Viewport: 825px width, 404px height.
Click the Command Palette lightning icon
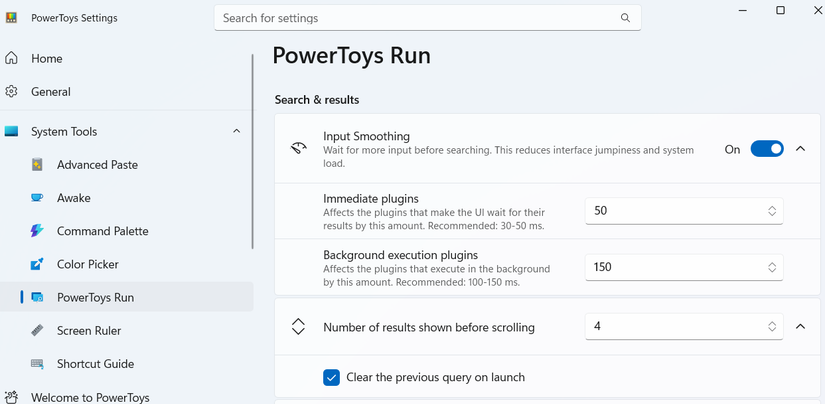click(x=37, y=231)
